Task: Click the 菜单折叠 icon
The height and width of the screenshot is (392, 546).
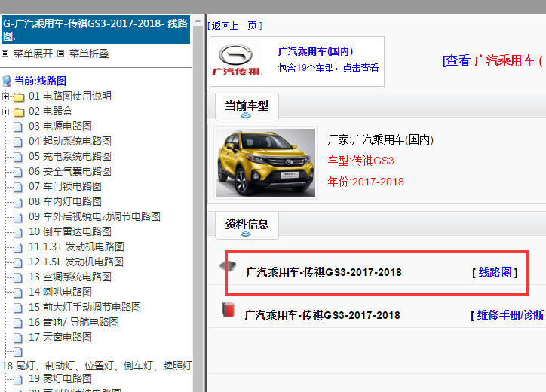Action: [60, 54]
